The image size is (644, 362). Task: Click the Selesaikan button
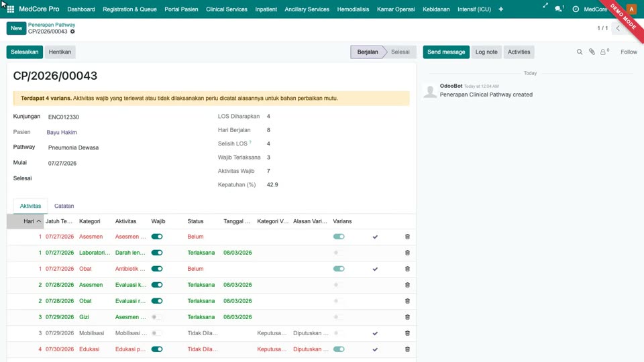click(25, 52)
